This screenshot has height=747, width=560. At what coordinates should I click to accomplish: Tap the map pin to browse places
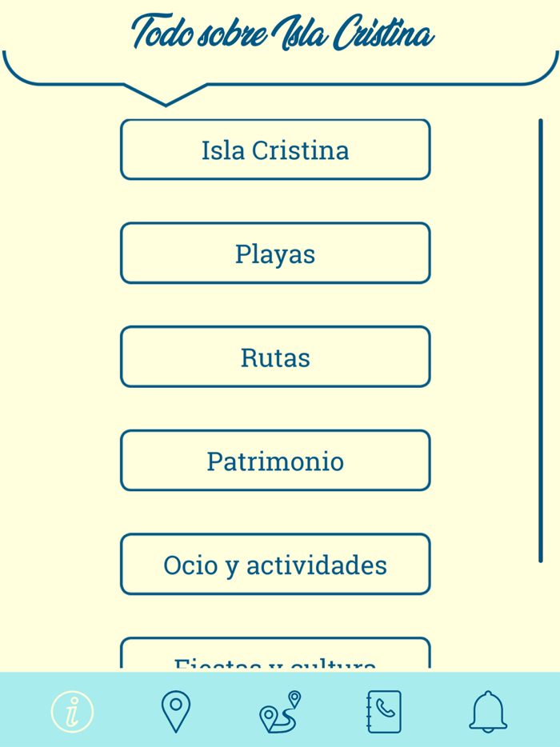(x=175, y=711)
